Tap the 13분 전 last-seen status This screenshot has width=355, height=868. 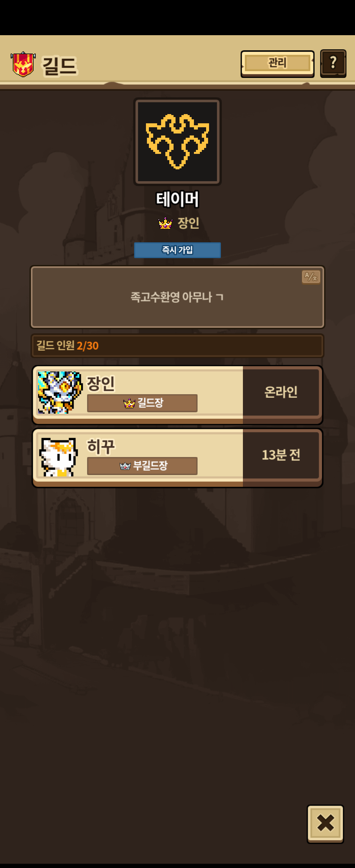pyautogui.click(x=281, y=455)
